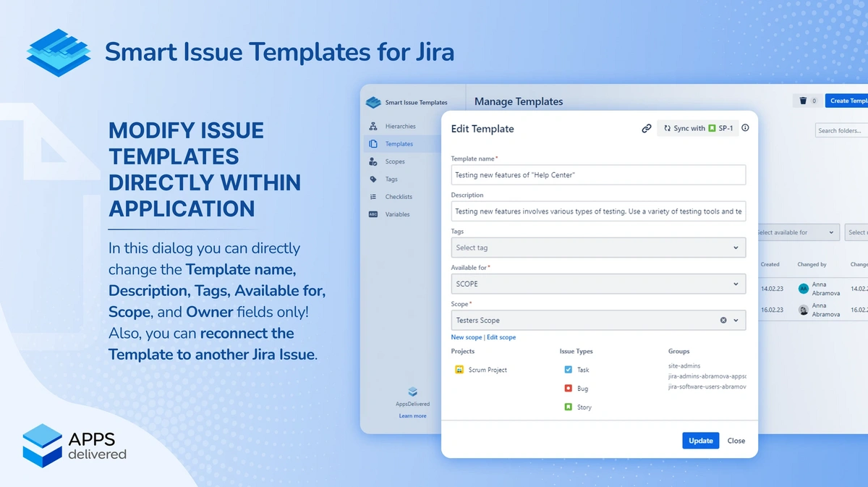Click the trash bin icon in Manage Templates
Screen dimensions: 868x487
point(804,101)
